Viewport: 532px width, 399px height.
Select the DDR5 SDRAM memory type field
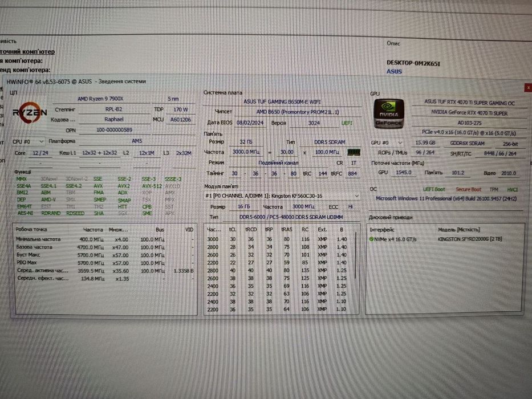tap(329, 142)
